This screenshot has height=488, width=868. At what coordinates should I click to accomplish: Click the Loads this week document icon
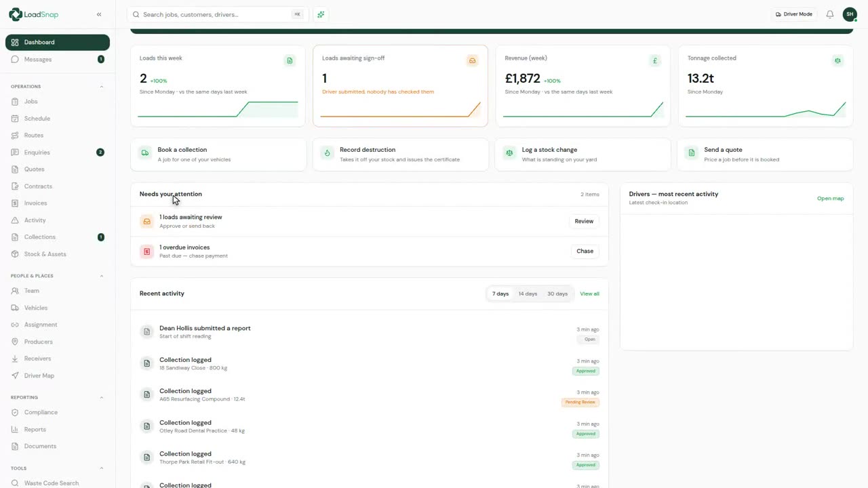290,61
